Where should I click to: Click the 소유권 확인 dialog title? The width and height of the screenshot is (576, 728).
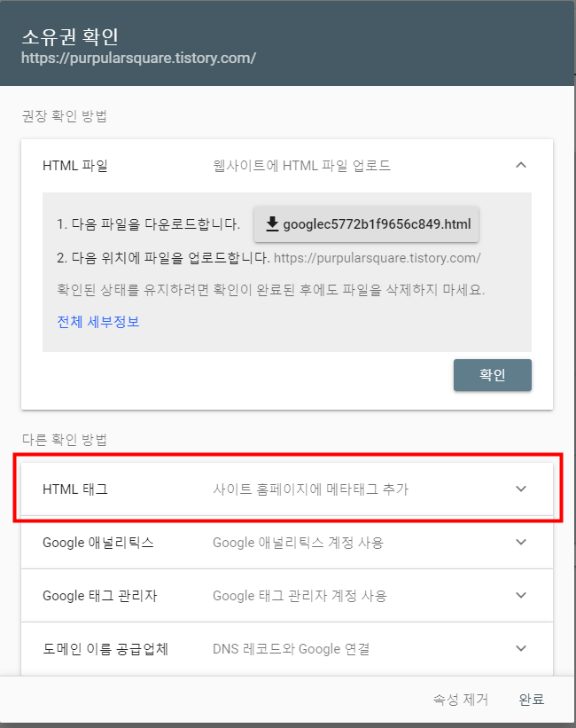pyautogui.click(x=70, y=36)
